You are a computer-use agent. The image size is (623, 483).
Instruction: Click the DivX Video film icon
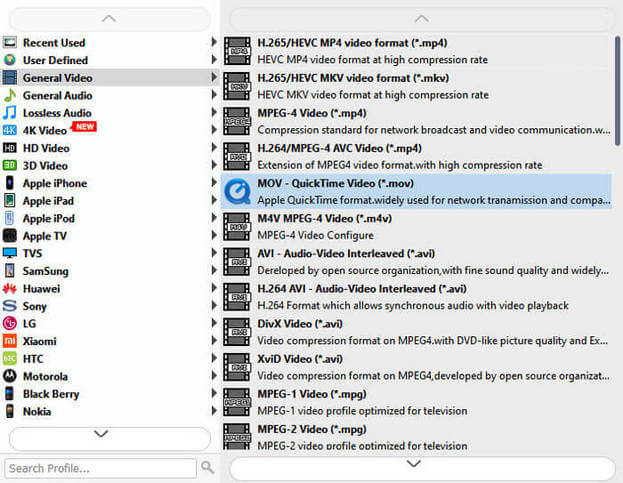[237, 332]
